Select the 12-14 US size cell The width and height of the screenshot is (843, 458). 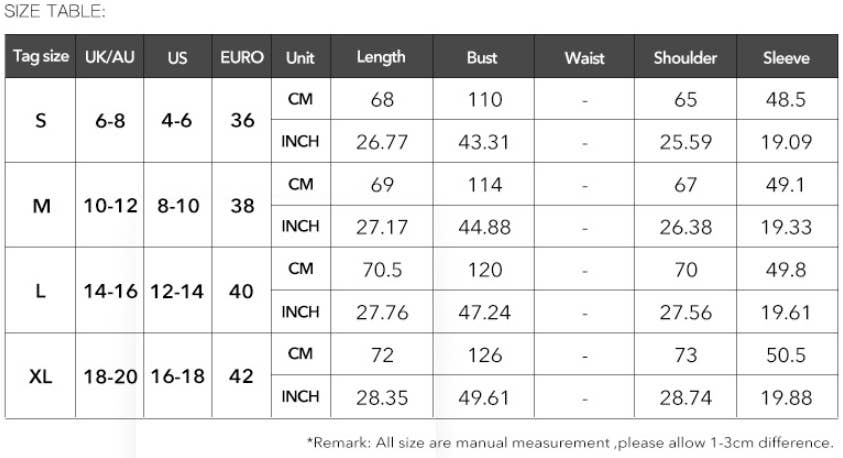177,292
